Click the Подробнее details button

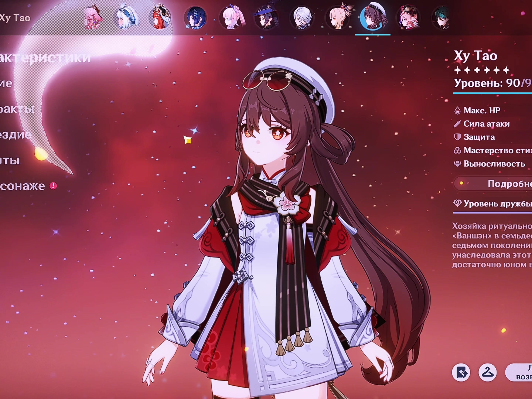(493, 183)
